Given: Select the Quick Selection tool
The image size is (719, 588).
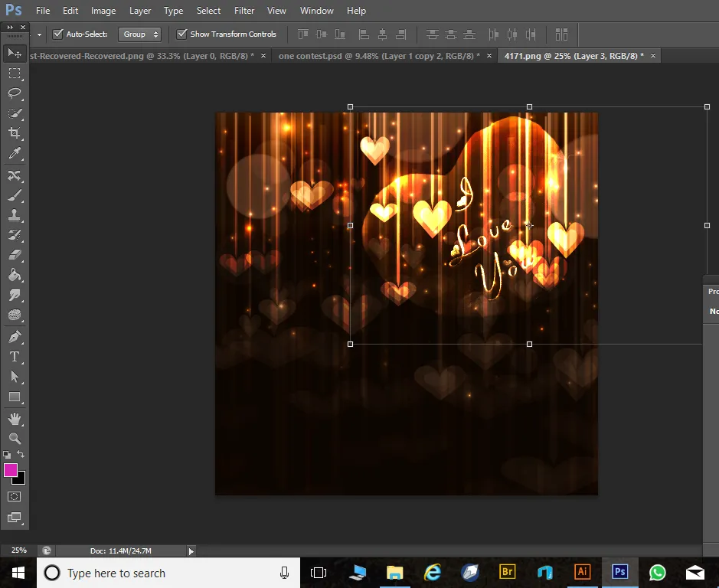Looking at the screenshot, I should coord(15,113).
